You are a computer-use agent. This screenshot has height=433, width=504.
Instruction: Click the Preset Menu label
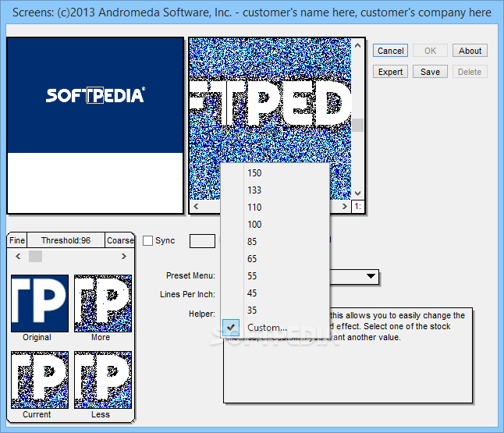tap(190, 276)
